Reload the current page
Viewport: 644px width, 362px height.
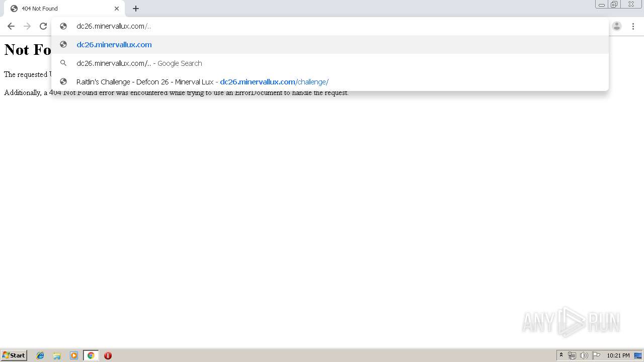tap(43, 26)
